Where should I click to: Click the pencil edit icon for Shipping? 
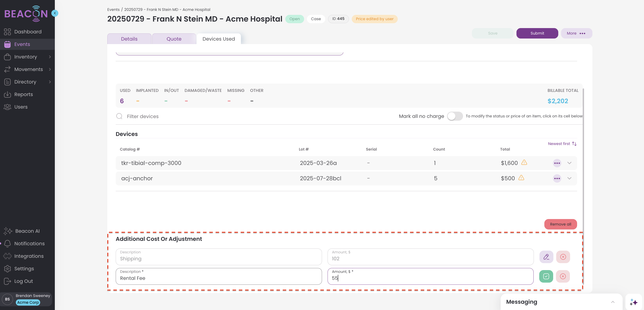pyautogui.click(x=546, y=257)
